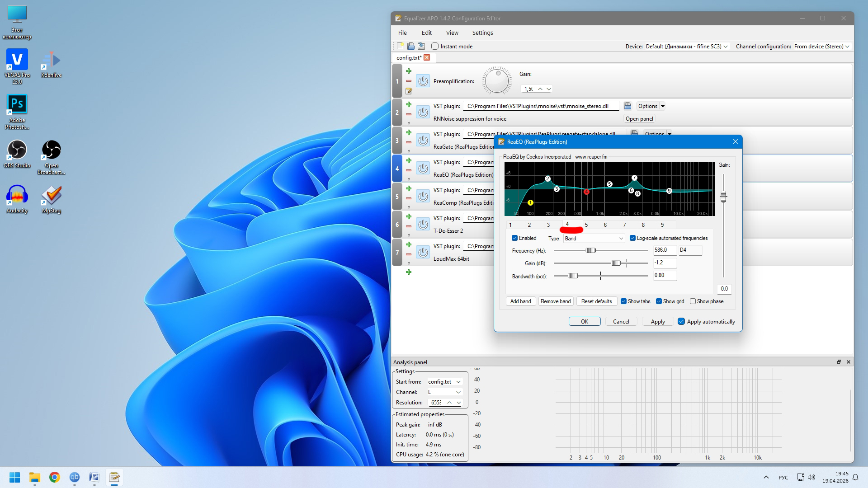This screenshot has width=868, height=488.
Task: Open file browse icon next to rnnoise path
Action: (x=627, y=106)
